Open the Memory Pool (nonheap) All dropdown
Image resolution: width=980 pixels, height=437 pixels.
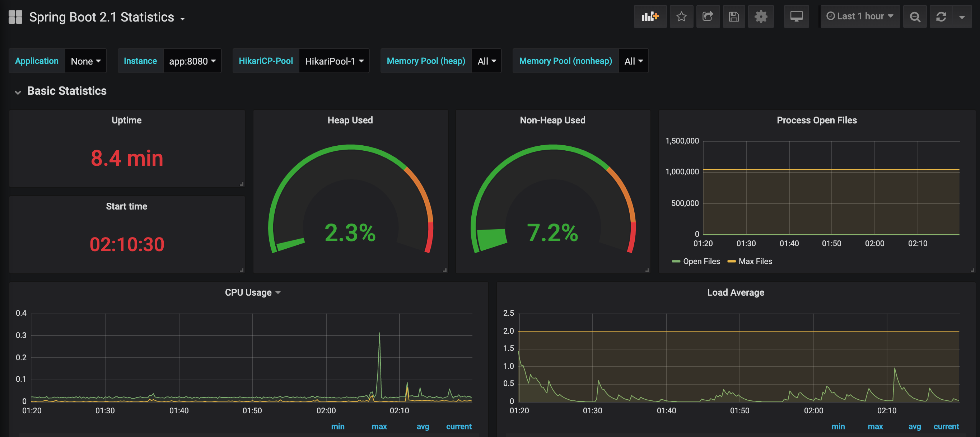(x=634, y=61)
